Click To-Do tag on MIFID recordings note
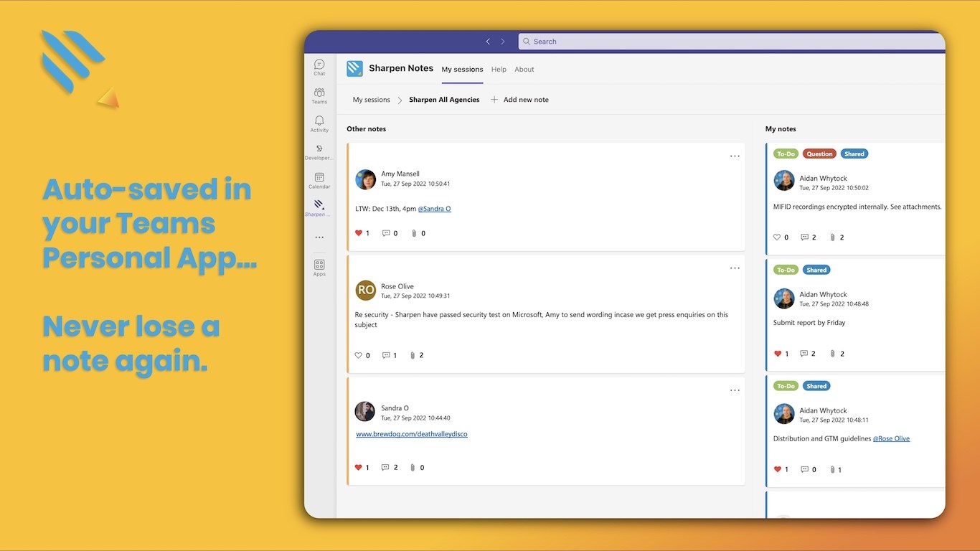 tap(786, 154)
